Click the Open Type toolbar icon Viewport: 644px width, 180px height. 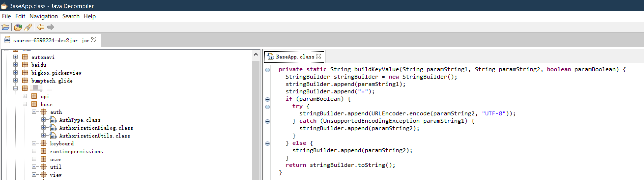pyautogui.click(x=18, y=27)
